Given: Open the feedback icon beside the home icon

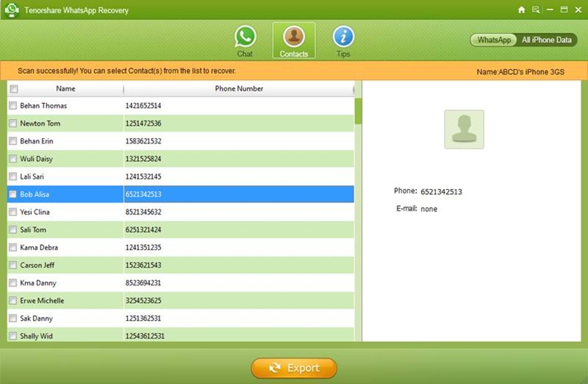Looking at the screenshot, I should pos(536,10).
